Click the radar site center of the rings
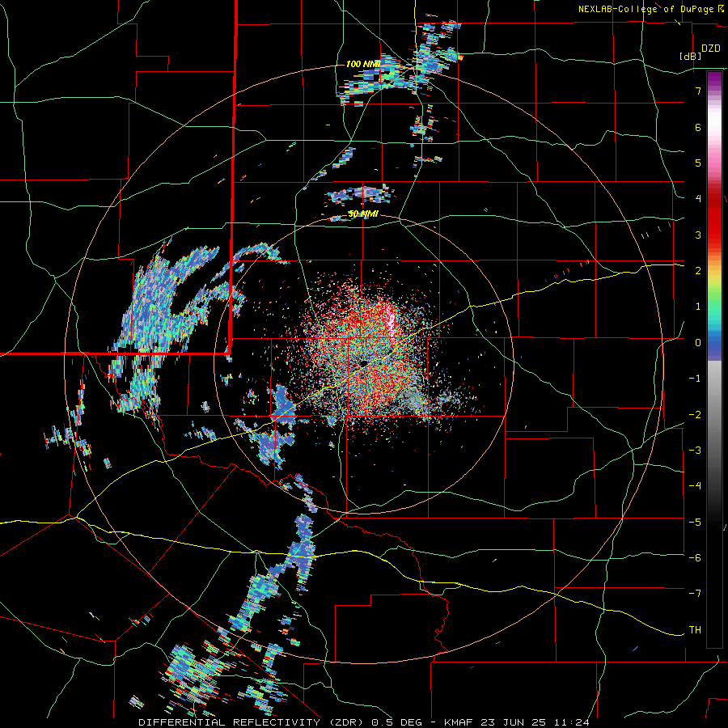 (363, 362)
